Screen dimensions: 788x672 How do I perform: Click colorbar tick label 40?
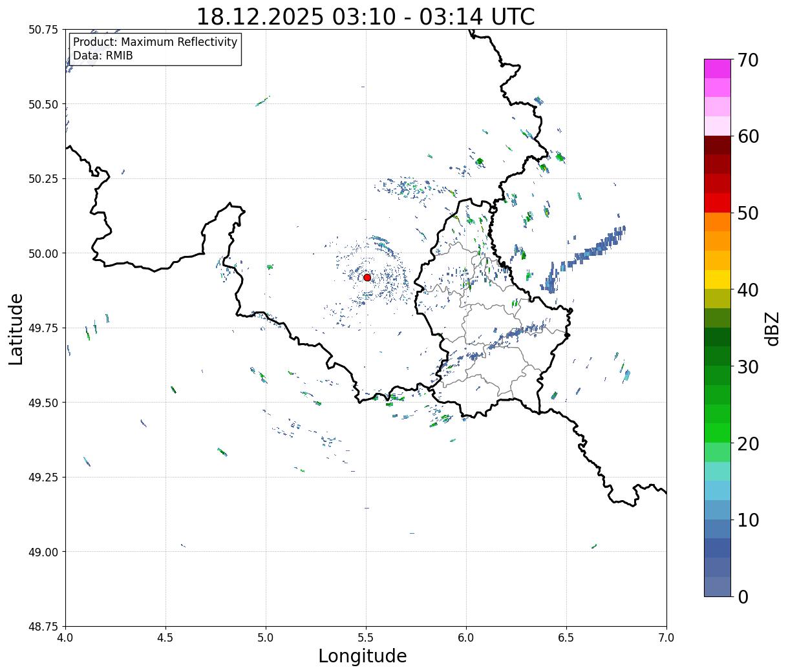747,290
